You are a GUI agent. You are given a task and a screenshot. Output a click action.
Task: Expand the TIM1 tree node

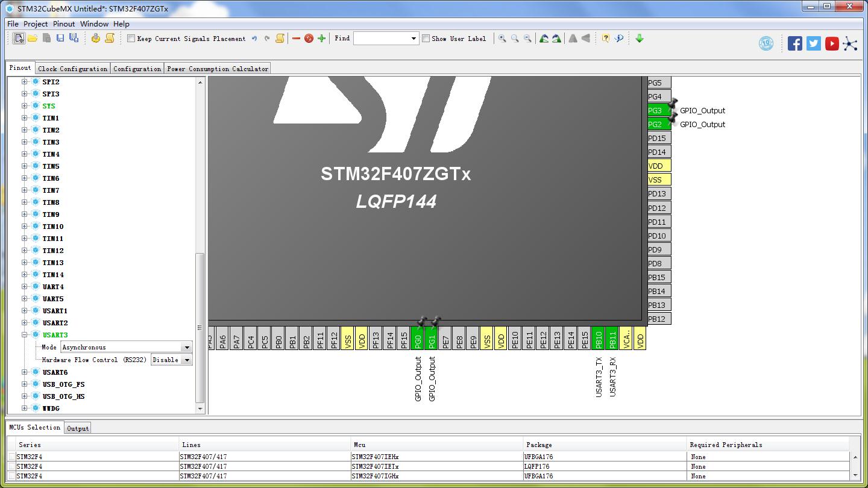25,118
